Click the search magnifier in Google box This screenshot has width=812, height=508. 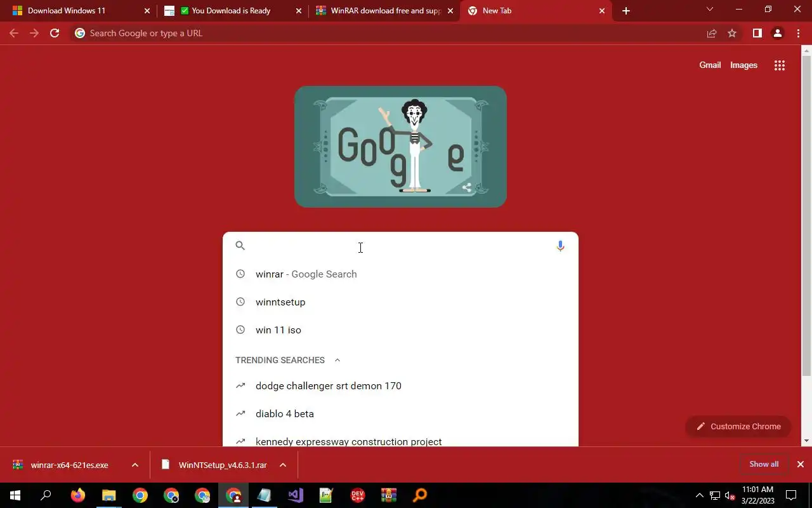point(240,246)
